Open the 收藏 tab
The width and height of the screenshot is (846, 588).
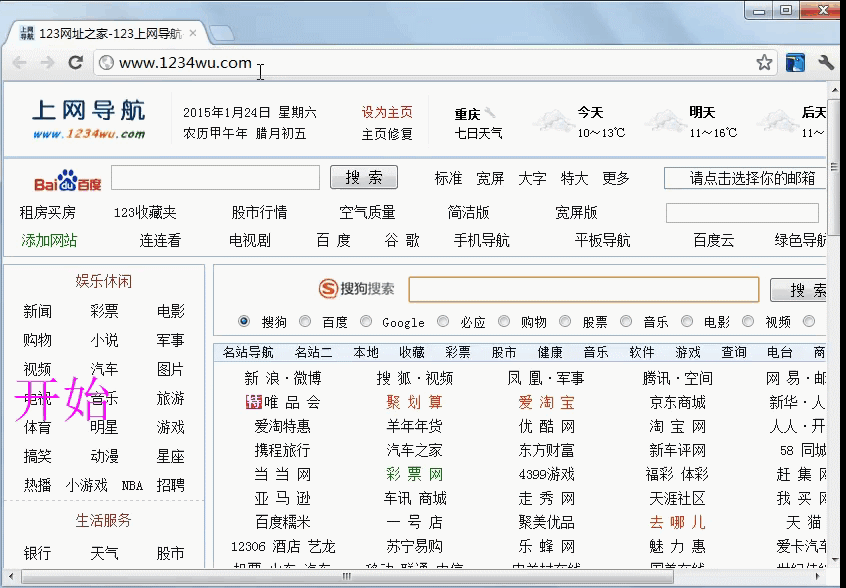412,353
